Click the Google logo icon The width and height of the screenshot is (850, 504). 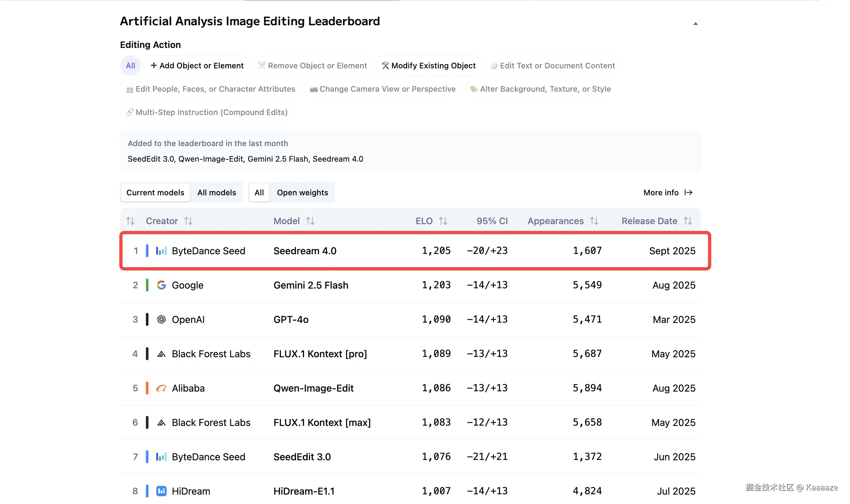coord(161,285)
